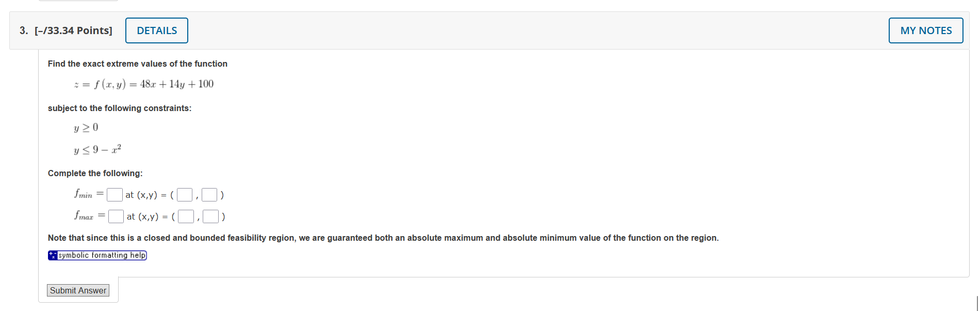The height and width of the screenshot is (311, 980).
Task: Select the function equation z = f(x,y)
Action: pyautogui.click(x=143, y=84)
